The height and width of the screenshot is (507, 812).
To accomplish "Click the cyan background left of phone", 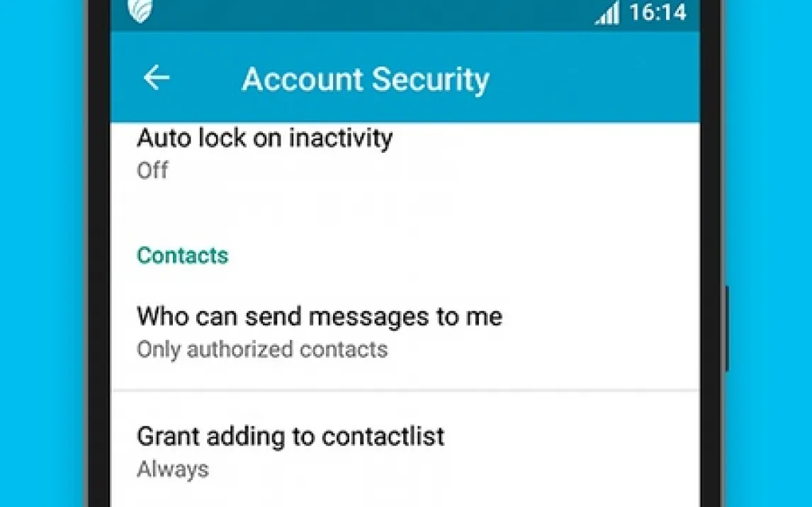I will point(43,253).
